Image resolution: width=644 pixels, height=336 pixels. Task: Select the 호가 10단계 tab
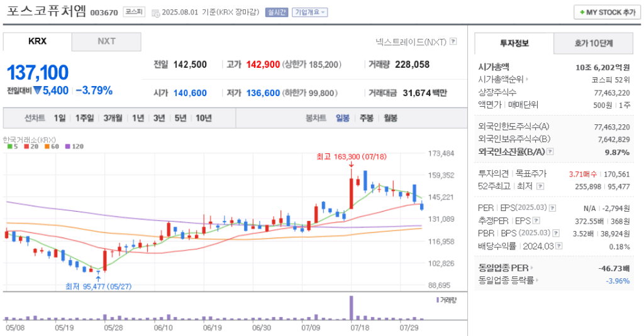point(594,43)
